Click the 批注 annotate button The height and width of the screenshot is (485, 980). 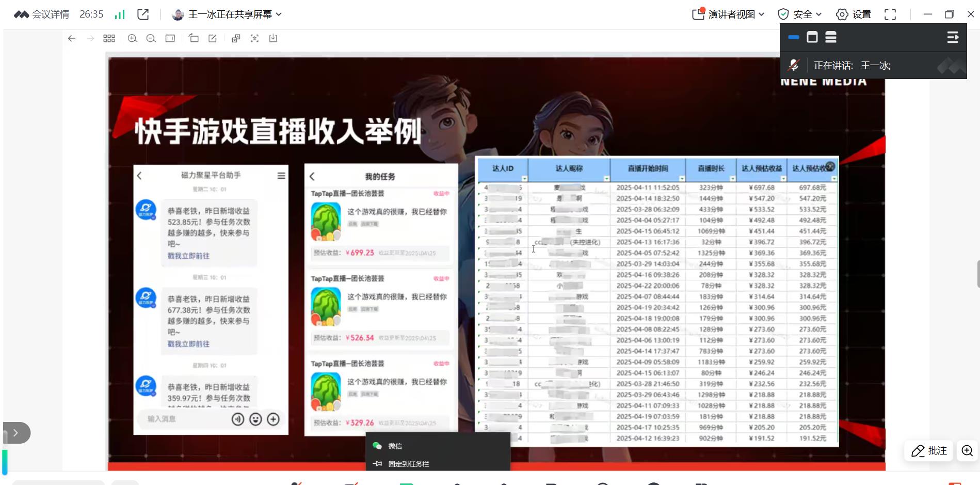click(929, 451)
